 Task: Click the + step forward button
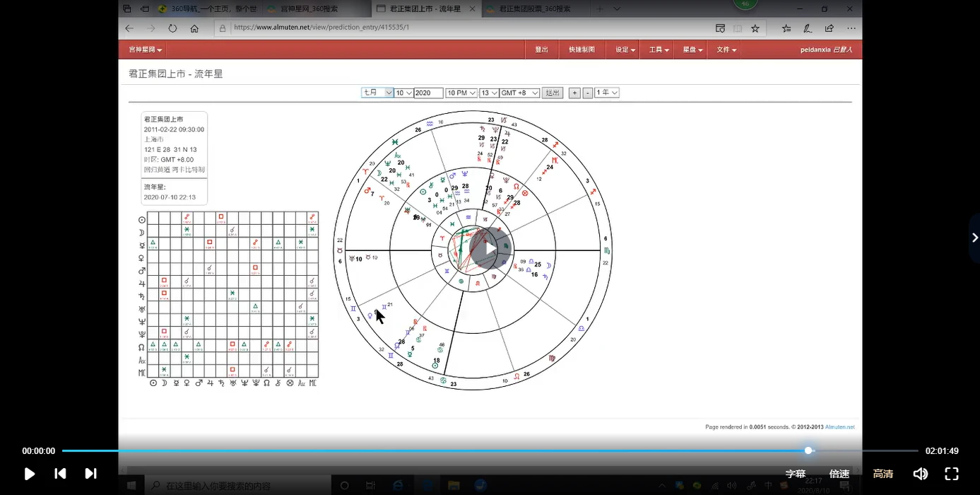click(574, 93)
